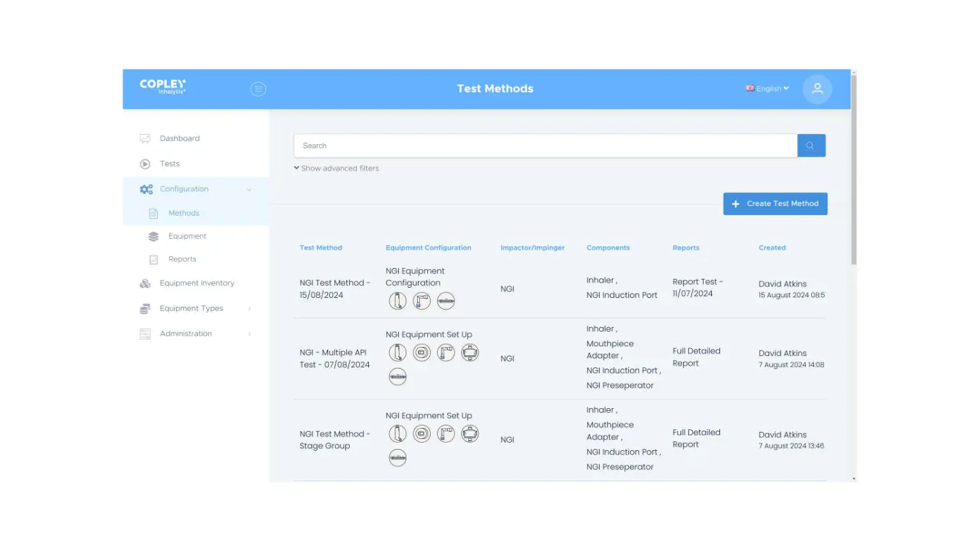Click induction port icon in NGI - Multiple API Test row

[x=446, y=352]
